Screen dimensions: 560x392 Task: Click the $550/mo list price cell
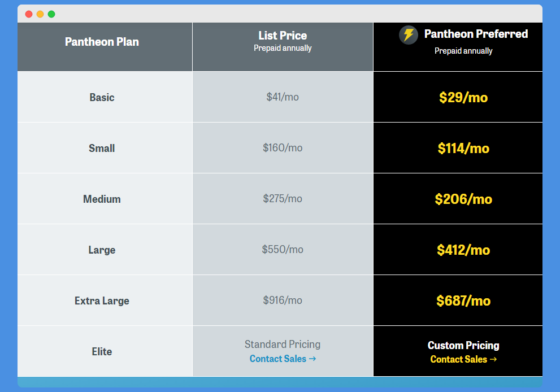click(x=283, y=249)
